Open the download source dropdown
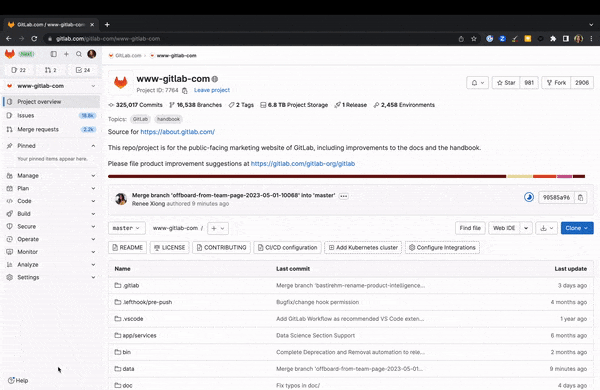This screenshot has width=600, height=390. pos(546,228)
